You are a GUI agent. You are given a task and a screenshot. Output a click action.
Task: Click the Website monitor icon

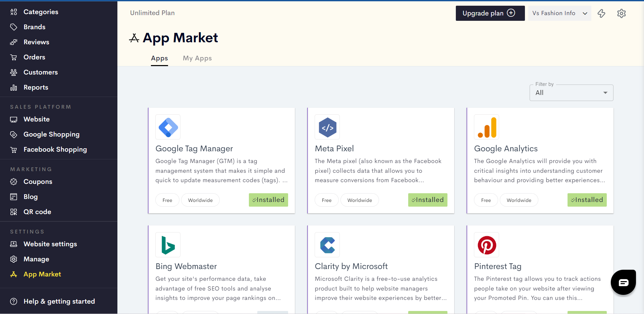coord(13,119)
